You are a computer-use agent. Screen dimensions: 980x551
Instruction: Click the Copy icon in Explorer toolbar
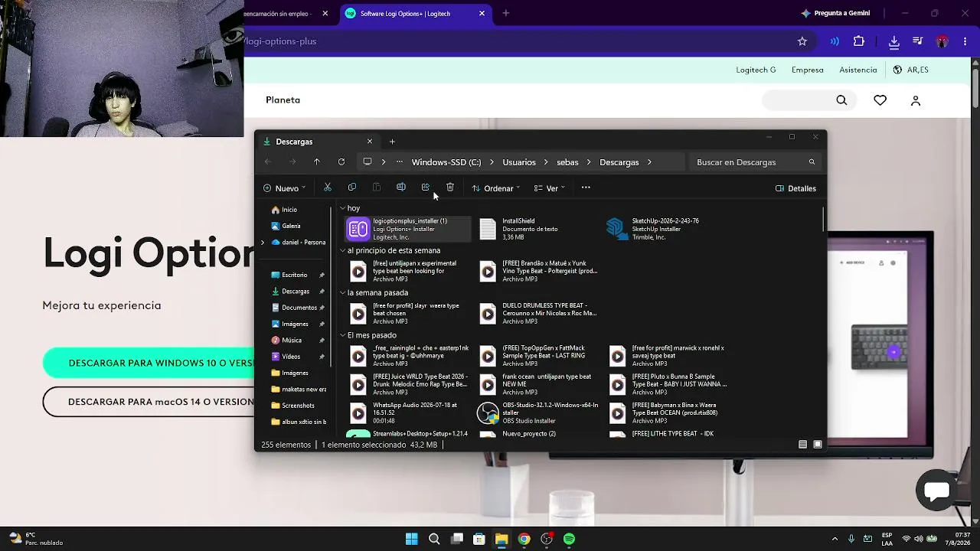[x=352, y=187]
